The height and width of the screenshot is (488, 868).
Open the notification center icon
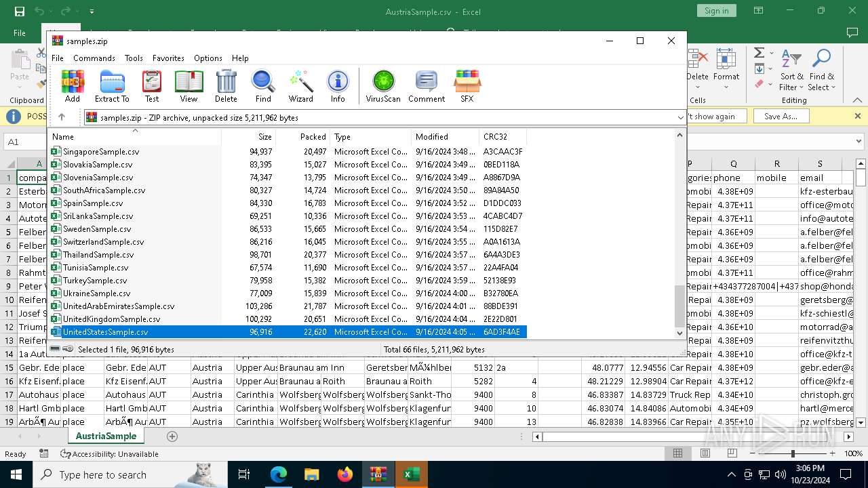tap(846, 474)
